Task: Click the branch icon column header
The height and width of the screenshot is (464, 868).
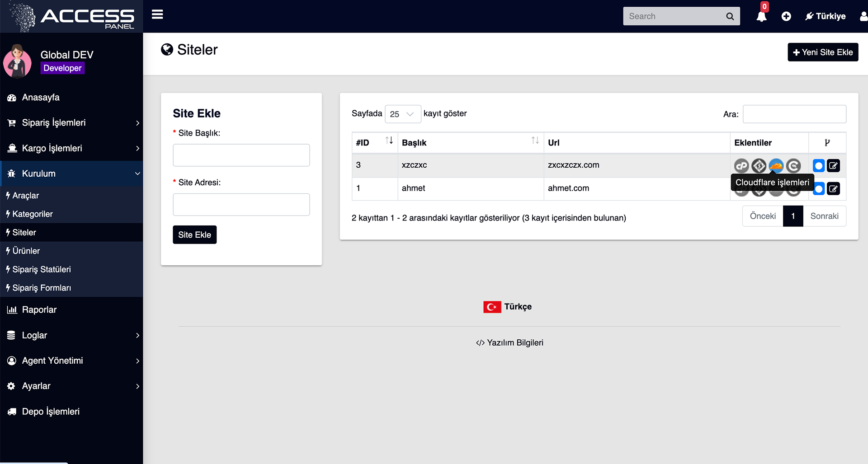Action: tap(827, 143)
